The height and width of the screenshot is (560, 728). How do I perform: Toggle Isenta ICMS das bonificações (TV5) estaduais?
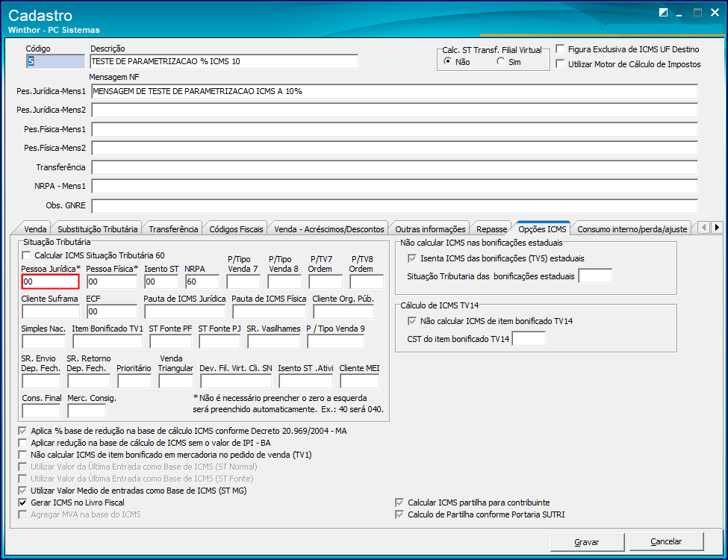point(412,258)
